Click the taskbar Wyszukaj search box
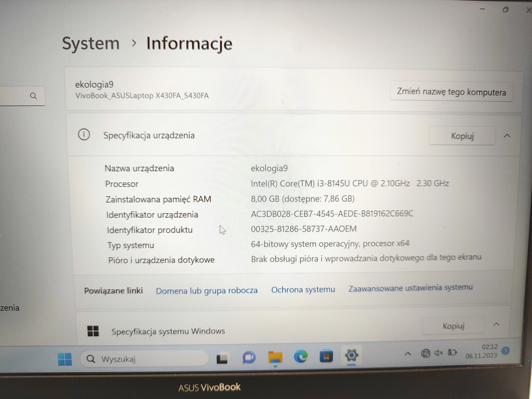 pyautogui.click(x=144, y=359)
